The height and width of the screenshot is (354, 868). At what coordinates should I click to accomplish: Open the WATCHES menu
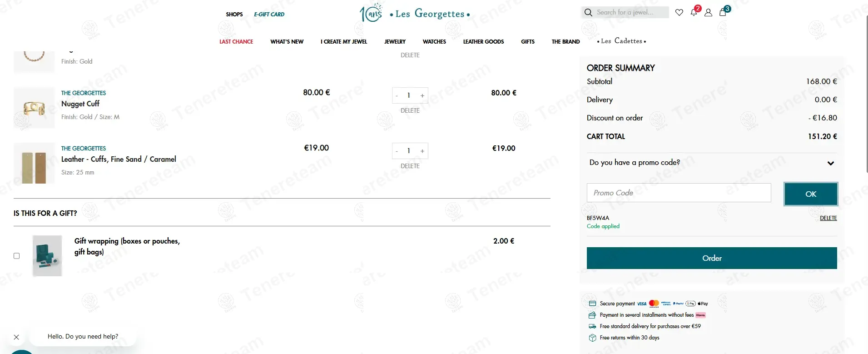434,42
